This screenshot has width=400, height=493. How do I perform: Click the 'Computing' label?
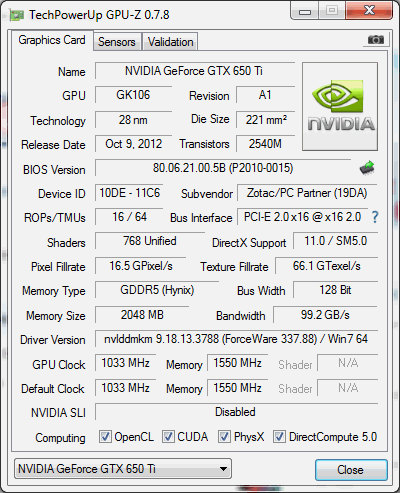point(60,438)
